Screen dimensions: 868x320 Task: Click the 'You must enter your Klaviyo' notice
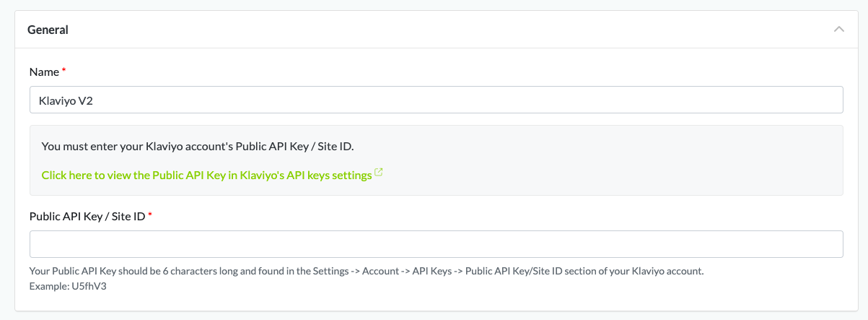pos(198,146)
